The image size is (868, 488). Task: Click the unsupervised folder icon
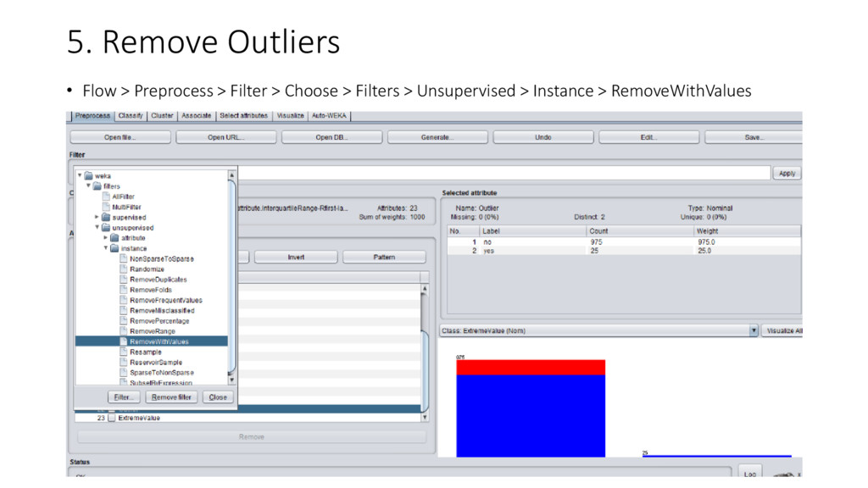(106, 227)
